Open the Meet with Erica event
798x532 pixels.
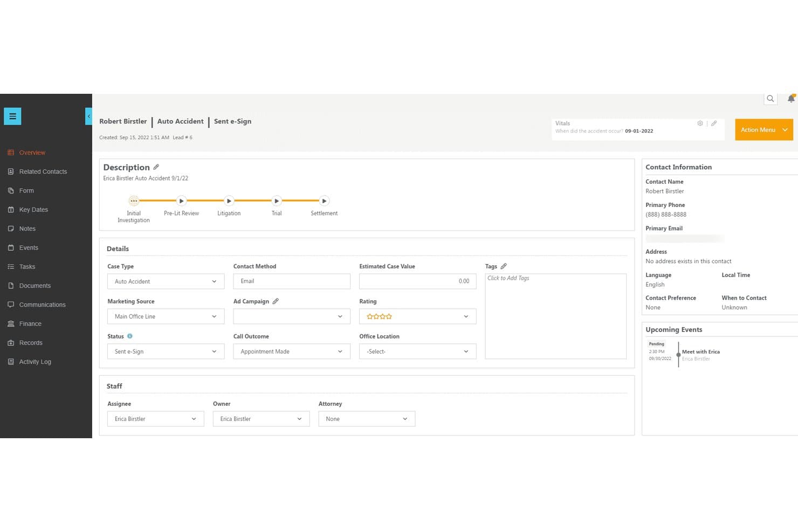tap(700, 352)
